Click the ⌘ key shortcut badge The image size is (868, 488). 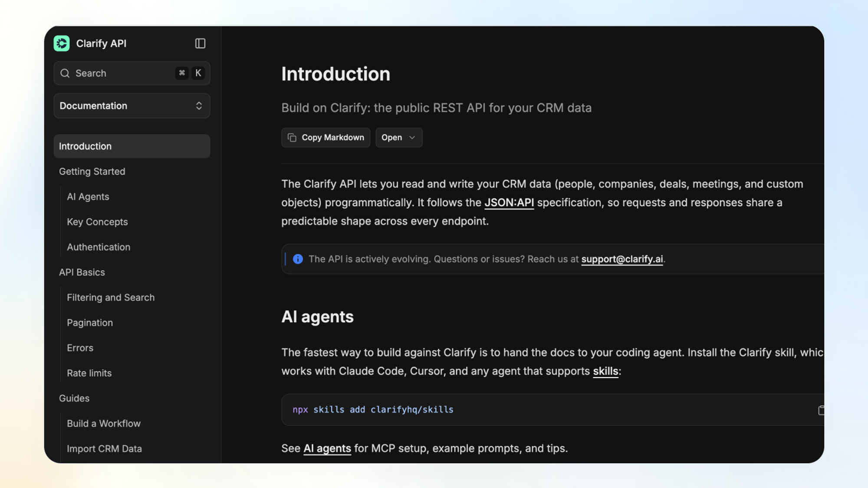point(182,73)
